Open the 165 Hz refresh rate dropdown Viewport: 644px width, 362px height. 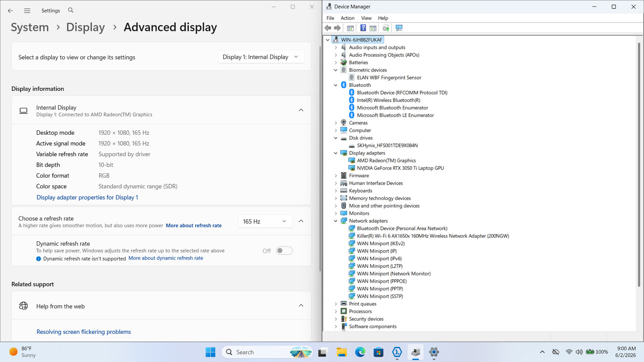click(x=265, y=221)
